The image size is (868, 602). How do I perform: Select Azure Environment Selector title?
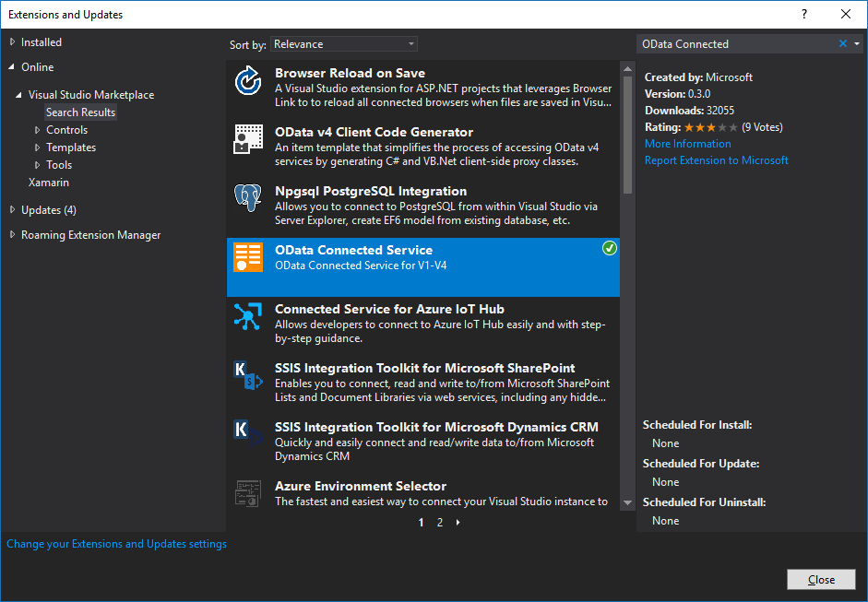(x=361, y=487)
